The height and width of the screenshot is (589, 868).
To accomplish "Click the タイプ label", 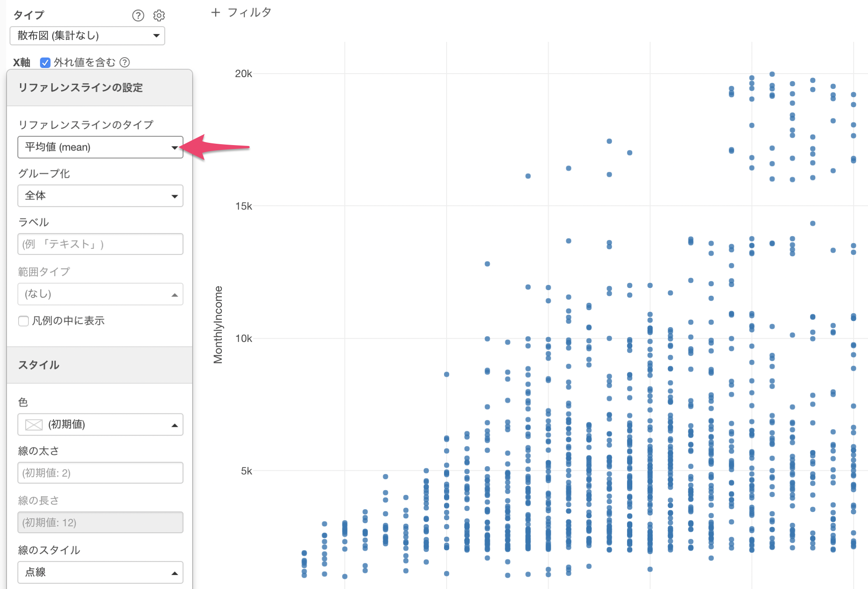I will click(x=29, y=15).
